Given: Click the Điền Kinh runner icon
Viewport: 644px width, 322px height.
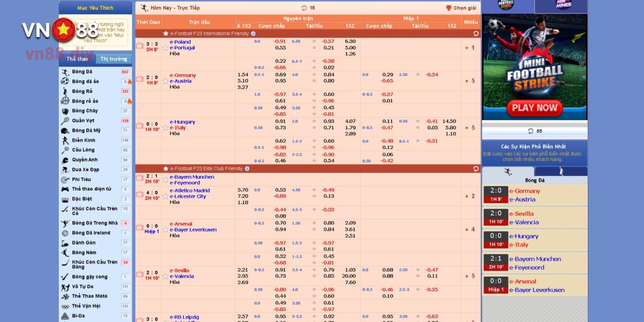Looking at the screenshot, I should pos(65,140).
